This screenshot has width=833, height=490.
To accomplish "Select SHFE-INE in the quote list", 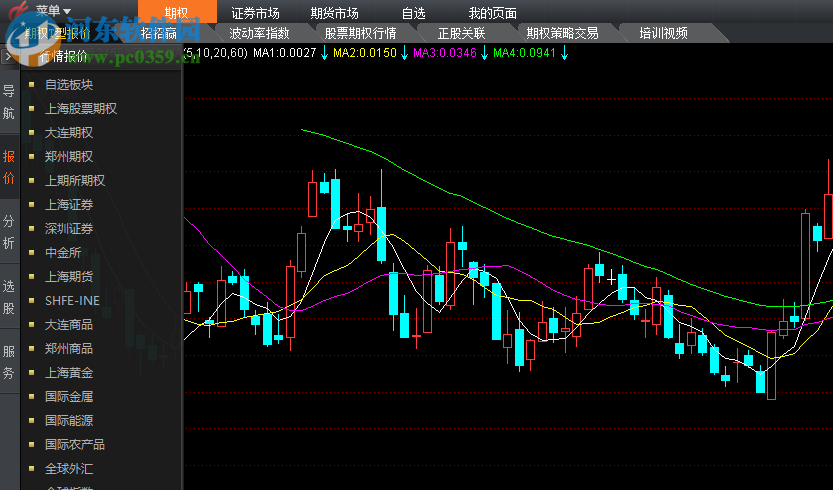I will pyautogui.click(x=72, y=300).
